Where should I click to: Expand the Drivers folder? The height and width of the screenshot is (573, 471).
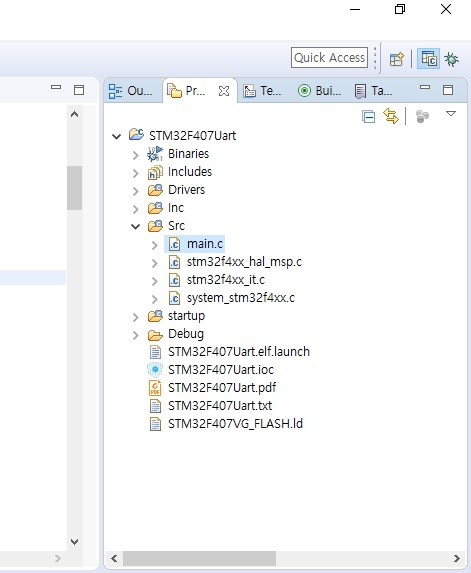pyautogui.click(x=136, y=191)
